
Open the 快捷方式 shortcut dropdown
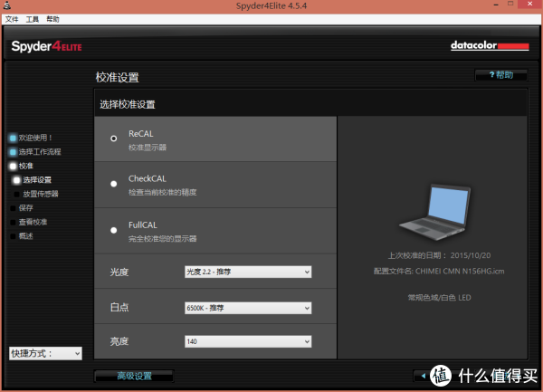pyautogui.click(x=45, y=353)
